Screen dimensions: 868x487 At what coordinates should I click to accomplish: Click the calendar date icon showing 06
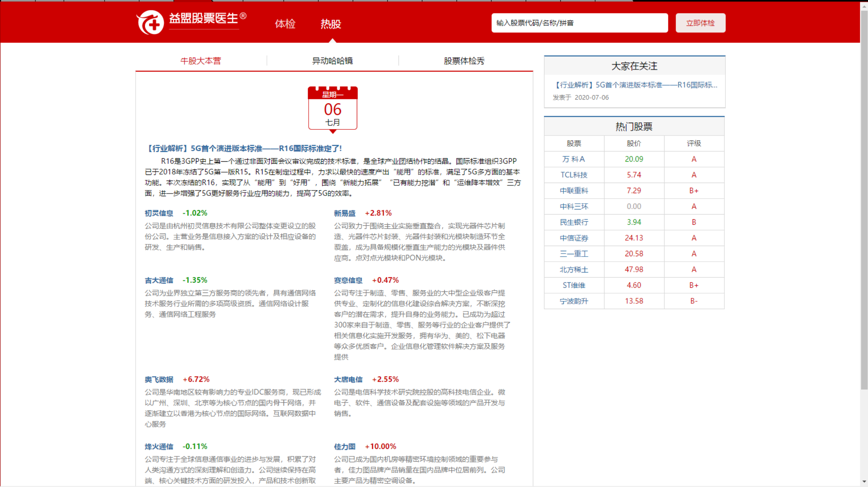coord(332,108)
